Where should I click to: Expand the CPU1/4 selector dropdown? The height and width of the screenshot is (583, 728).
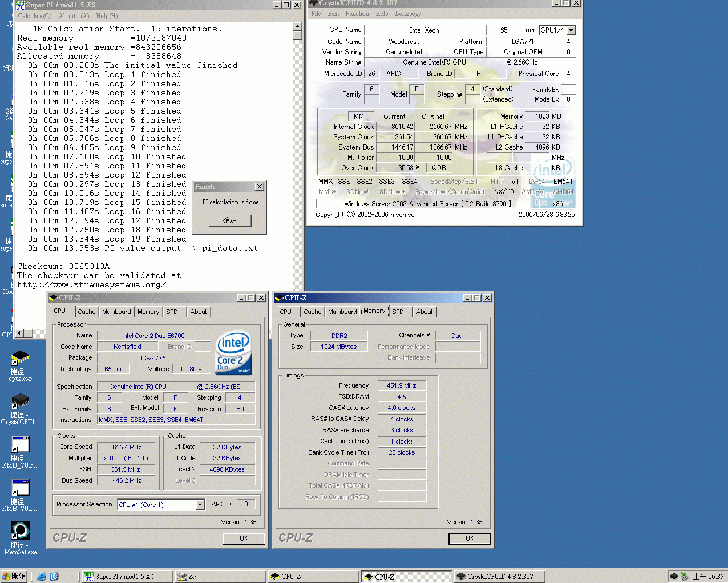click(x=571, y=30)
